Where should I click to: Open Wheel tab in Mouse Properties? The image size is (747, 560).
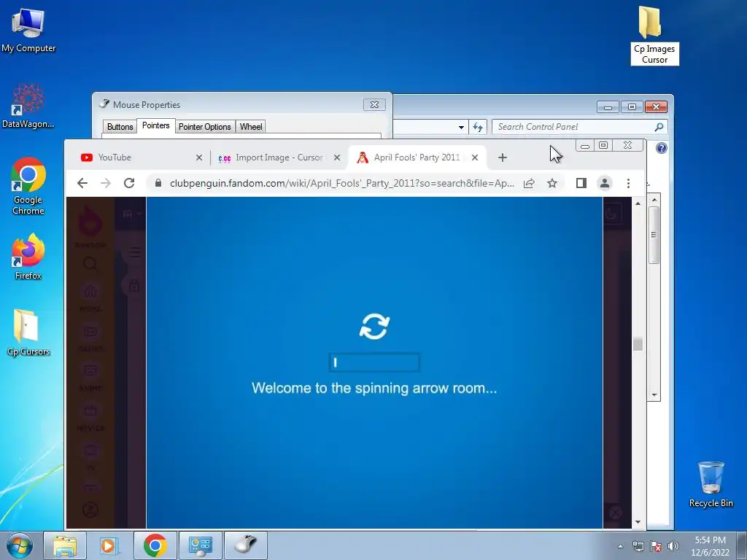tap(251, 127)
